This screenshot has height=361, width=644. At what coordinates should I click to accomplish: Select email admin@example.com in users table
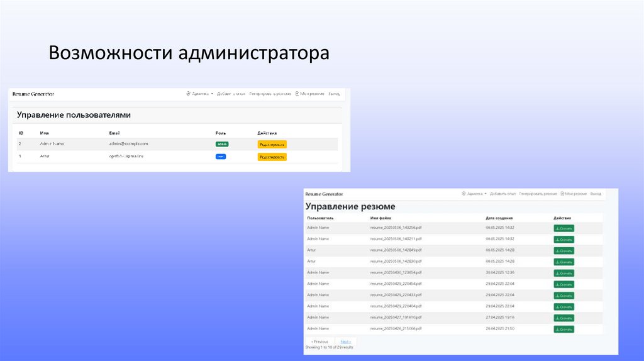(128, 144)
